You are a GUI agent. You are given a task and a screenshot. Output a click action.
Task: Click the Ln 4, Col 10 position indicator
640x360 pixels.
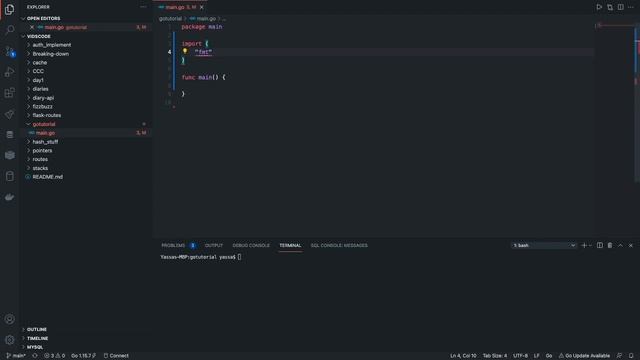pos(463,356)
